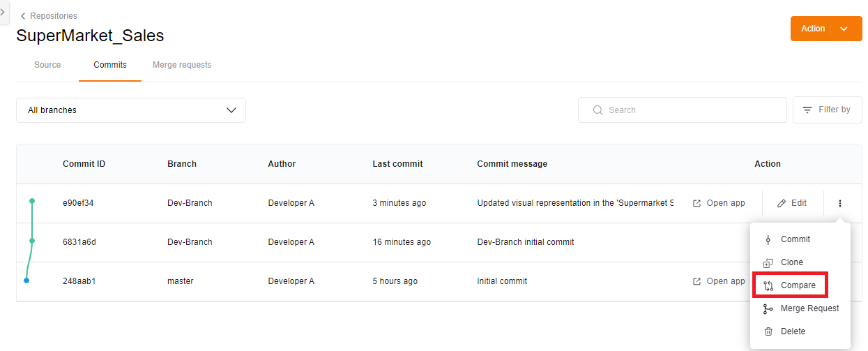The width and height of the screenshot is (868, 351).
Task: Click the three-dot more options icon
Action: click(840, 204)
